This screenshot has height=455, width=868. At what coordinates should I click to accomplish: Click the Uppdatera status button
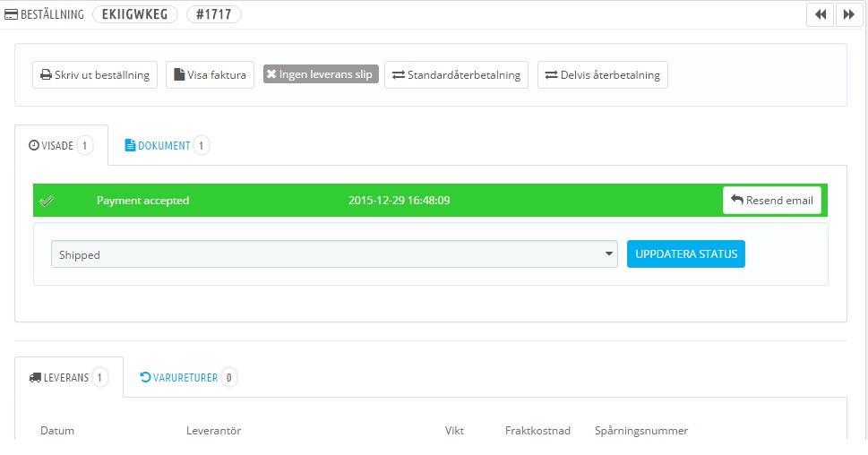point(686,254)
